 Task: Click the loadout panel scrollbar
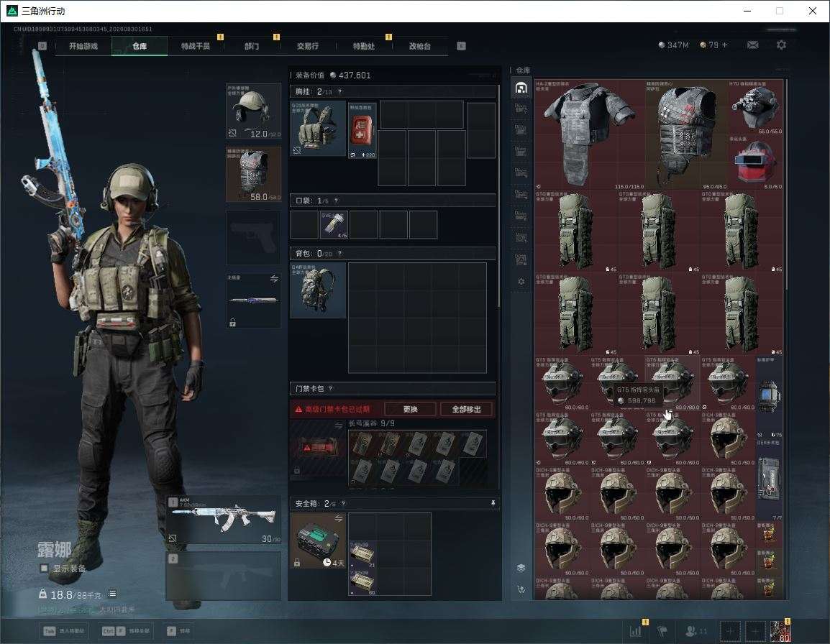tap(498, 195)
